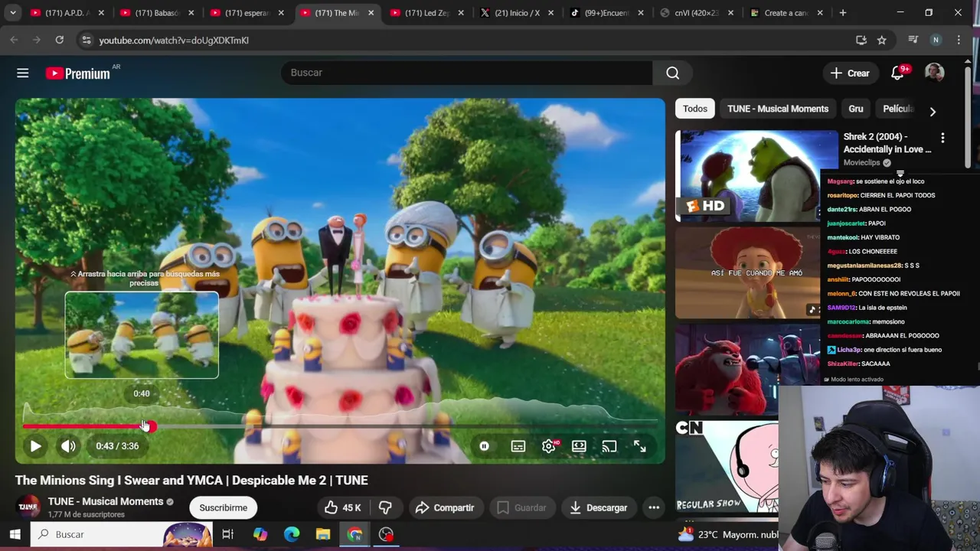Switch to the cnVI image tab

tap(696, 13)
